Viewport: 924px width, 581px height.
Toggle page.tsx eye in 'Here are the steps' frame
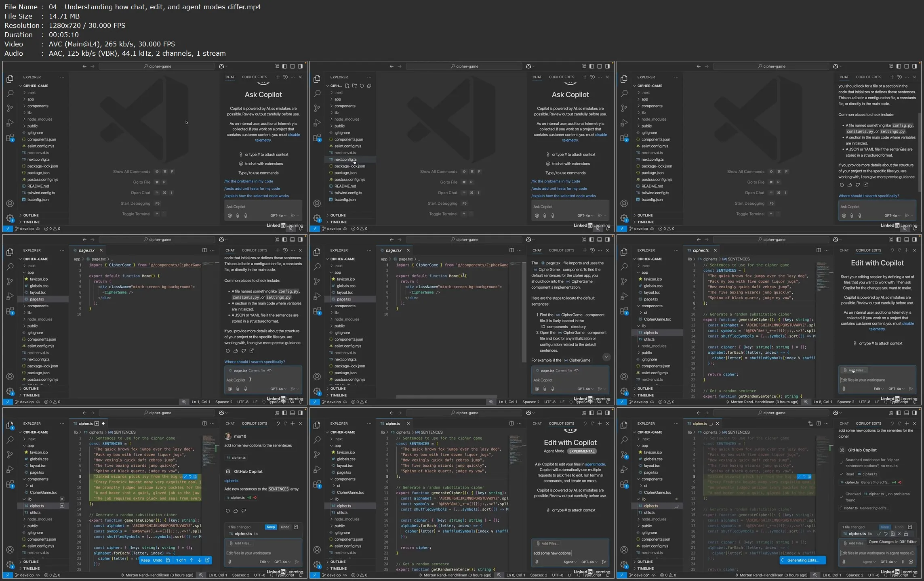[x=577, y=370]
